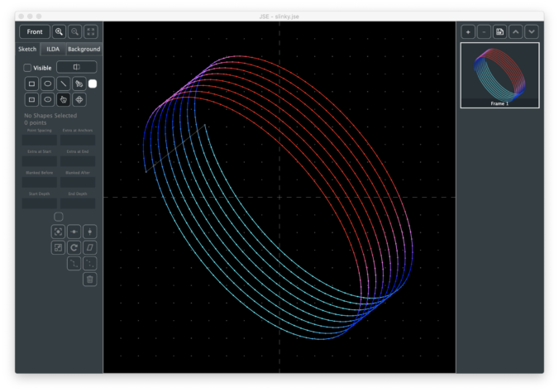Open the Background tab

84,50
